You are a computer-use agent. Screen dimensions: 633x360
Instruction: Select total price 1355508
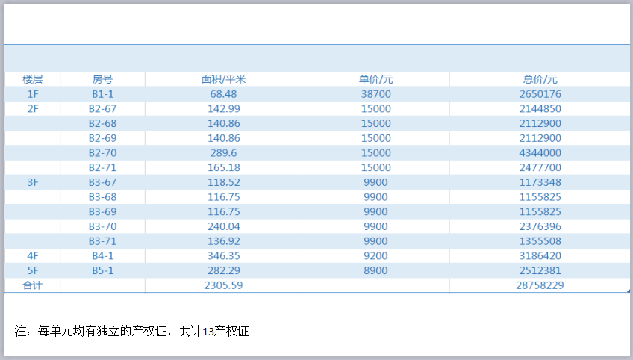540,241
